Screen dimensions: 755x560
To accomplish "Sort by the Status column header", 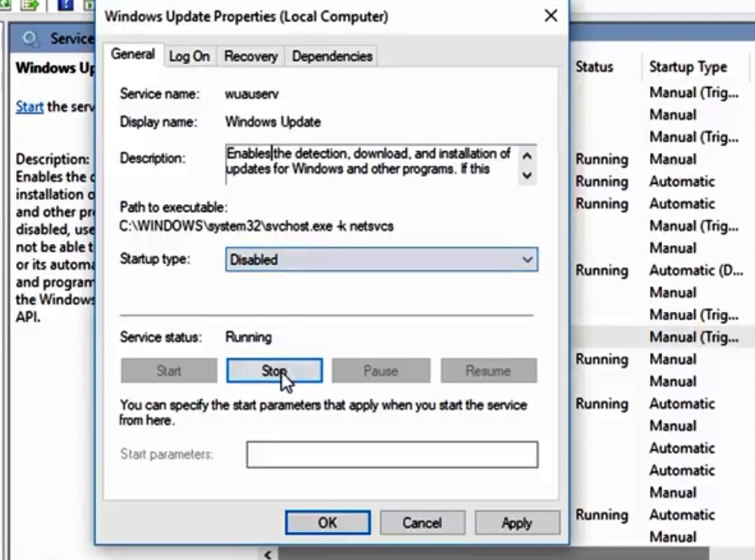I will coord(594,66).
